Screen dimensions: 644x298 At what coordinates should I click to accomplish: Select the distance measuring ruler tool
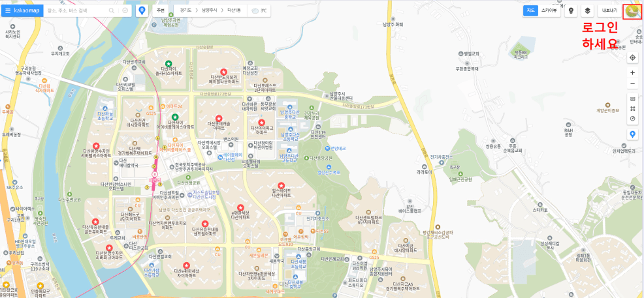632,100
